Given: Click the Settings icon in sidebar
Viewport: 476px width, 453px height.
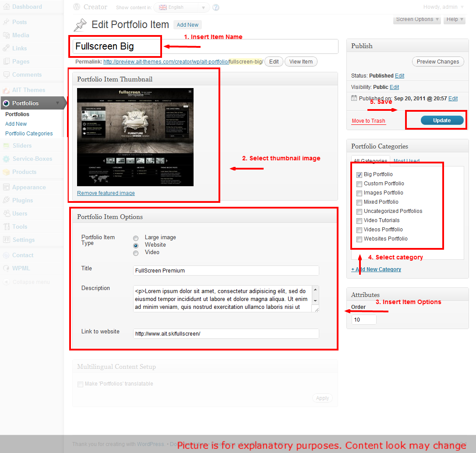Looking at the screenshot, I should pyautogui.click(x=6, y=240).
